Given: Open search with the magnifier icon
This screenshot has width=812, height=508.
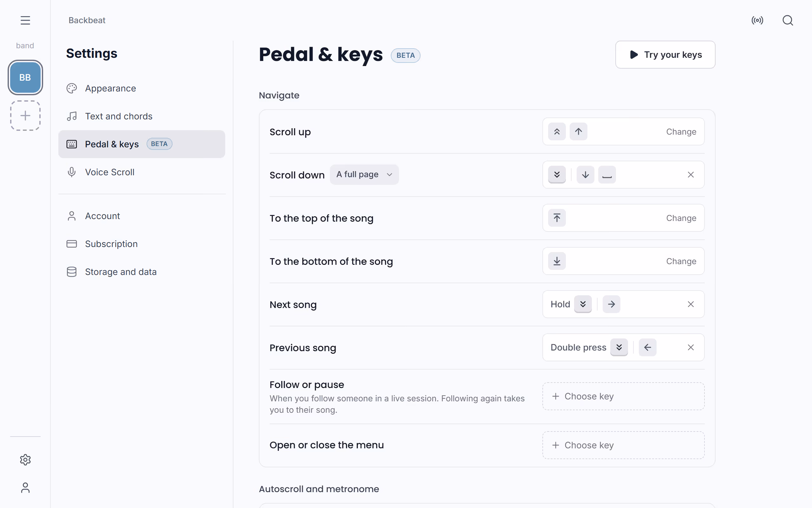Looking at the screenshot, I should pos(788,21).
